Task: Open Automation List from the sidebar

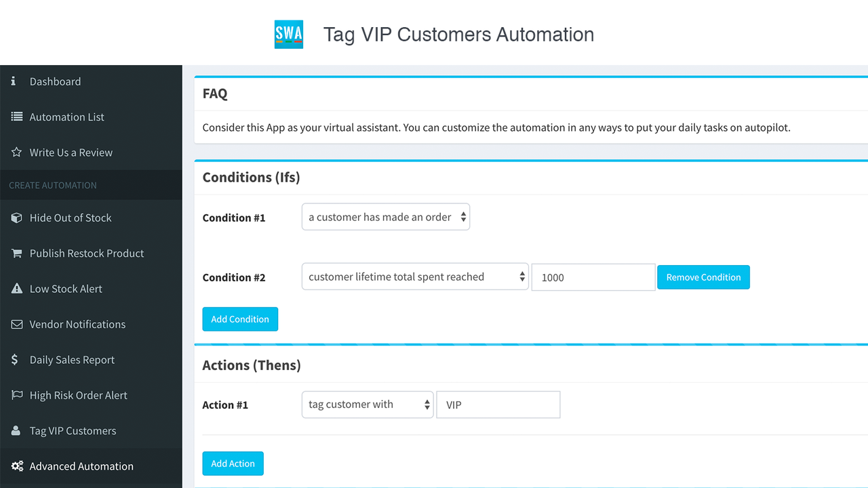Action: (66, 117)
